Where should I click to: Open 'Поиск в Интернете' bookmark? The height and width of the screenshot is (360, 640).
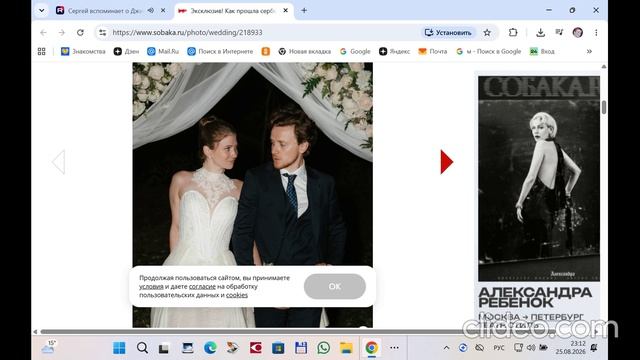[220, 51]
